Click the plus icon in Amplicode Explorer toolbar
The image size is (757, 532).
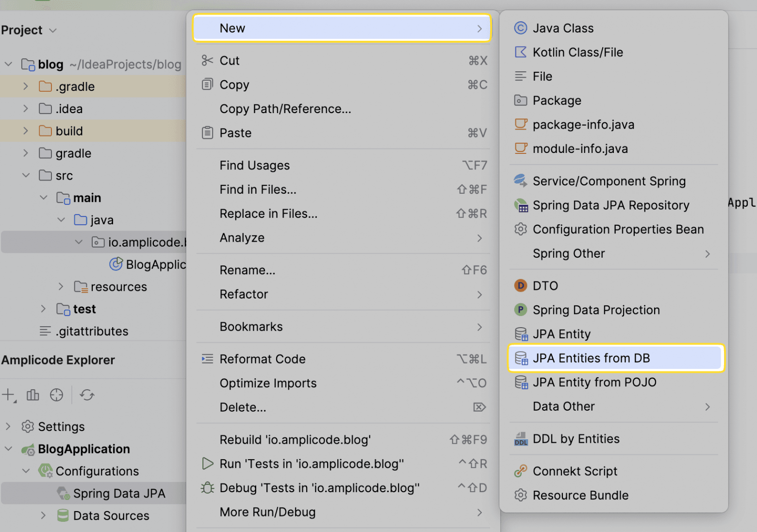pos(9,395)
